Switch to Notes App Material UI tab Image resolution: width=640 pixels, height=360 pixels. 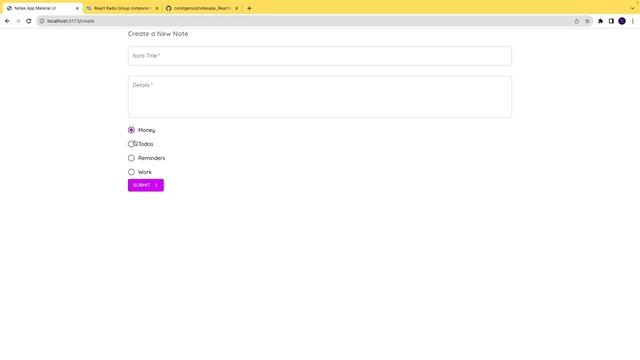(x=42, y=8)
